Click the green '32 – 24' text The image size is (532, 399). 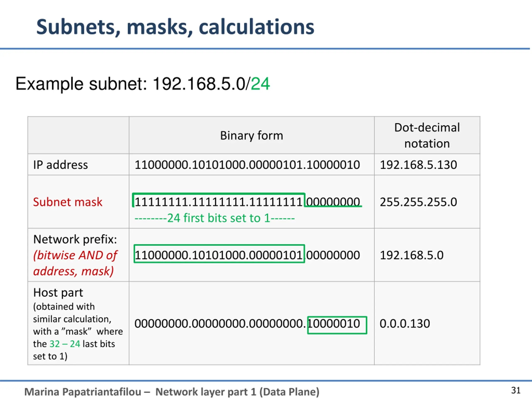[x=65, y=344]
